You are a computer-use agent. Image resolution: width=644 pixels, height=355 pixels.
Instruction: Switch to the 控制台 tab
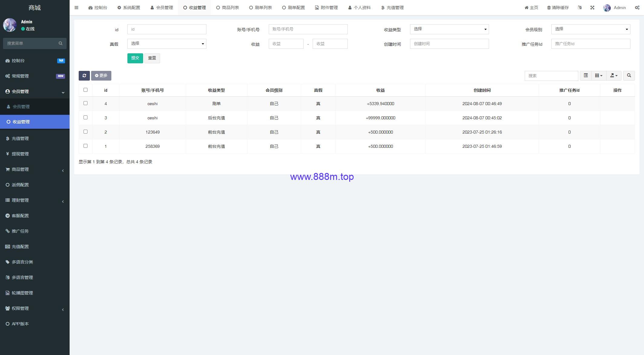(97, 8)
